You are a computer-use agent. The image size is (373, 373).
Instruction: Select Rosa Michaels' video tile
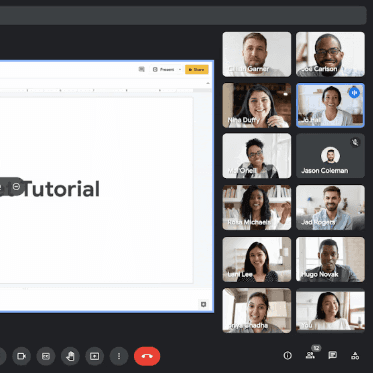click(257, 207)
